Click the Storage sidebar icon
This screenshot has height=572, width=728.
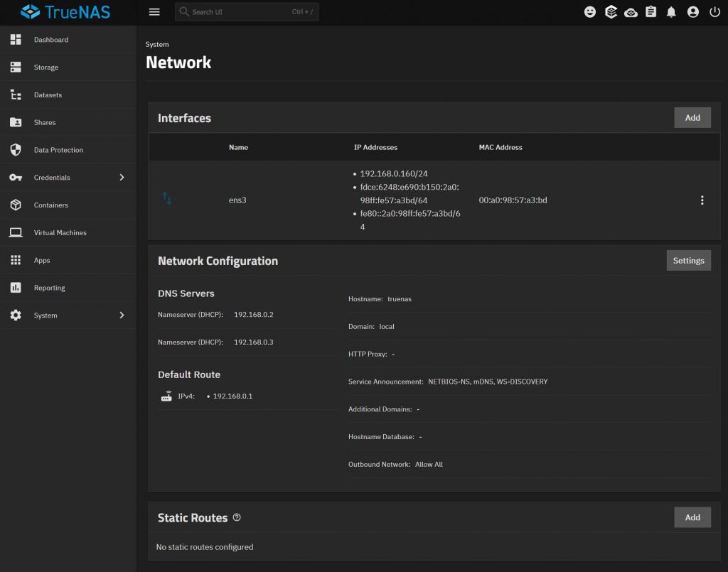click(16, 68)
